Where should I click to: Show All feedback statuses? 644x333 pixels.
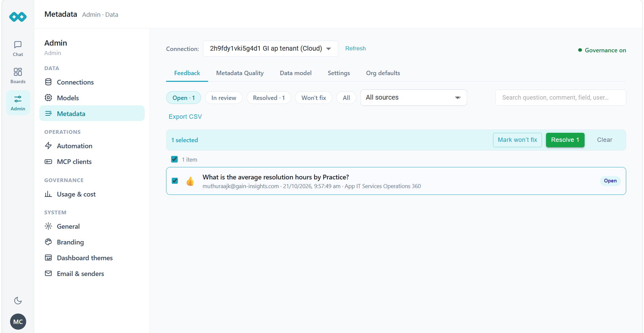(x=346, y=98)
